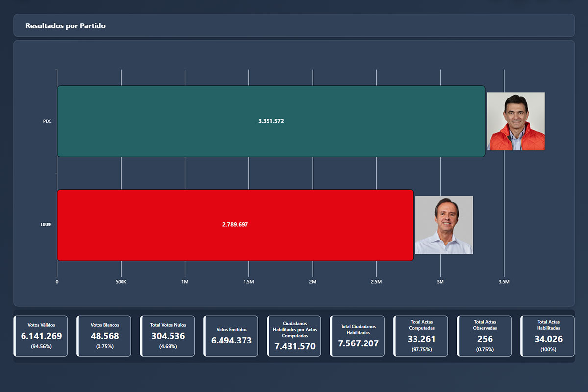Select the Total Votos Nulos card
Viewport: 588px width, 392px height.
pyautogui.click(x=168, y=336)
